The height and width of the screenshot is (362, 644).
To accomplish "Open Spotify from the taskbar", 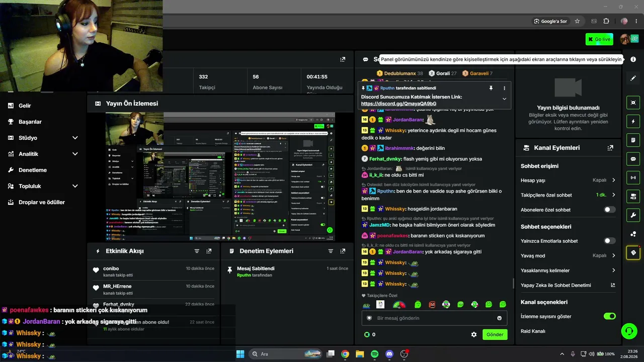I will click(374, 354).
